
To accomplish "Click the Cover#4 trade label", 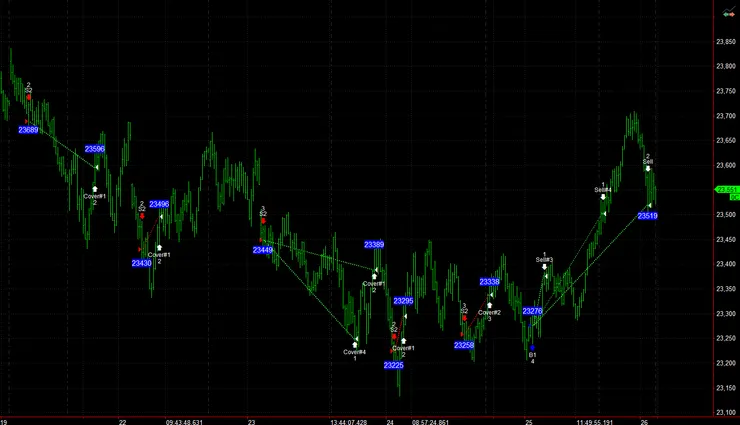I will point(354,352).
